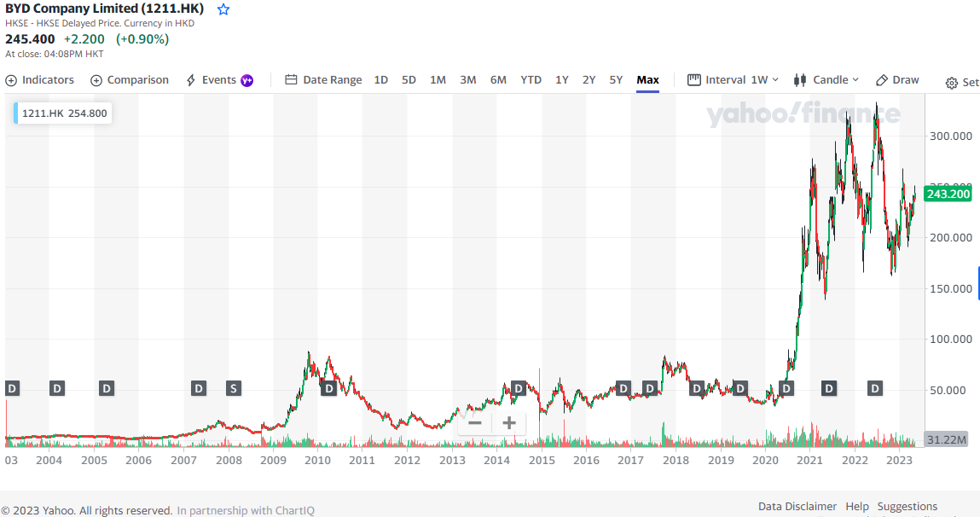Open chart Settings gear
The width and height of the screenshot is (980, 517).
[951, 83]
